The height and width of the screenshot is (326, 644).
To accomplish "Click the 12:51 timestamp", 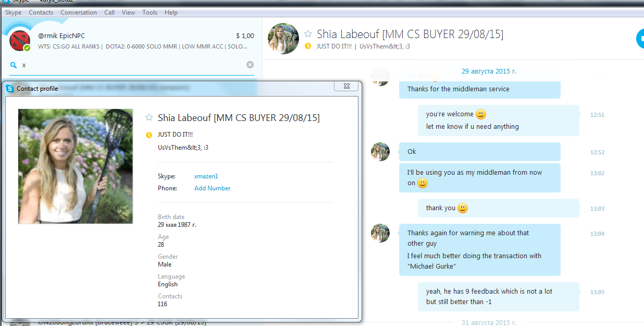I will [x=597, y=115].
